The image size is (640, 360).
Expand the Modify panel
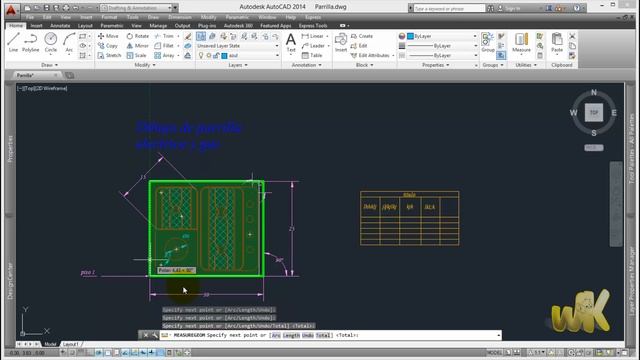144,65
